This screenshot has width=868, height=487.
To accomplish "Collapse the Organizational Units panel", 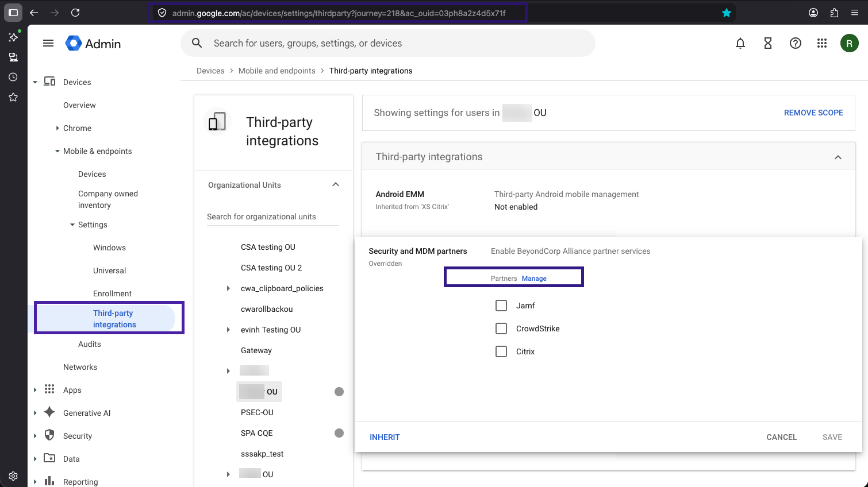I will point(336,184).
